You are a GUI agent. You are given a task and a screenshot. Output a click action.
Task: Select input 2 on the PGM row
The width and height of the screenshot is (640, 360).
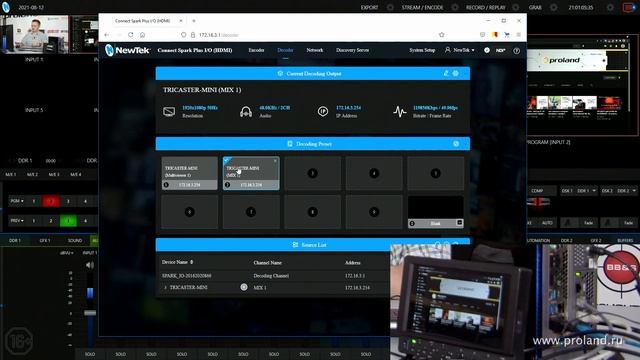point(51,201)
